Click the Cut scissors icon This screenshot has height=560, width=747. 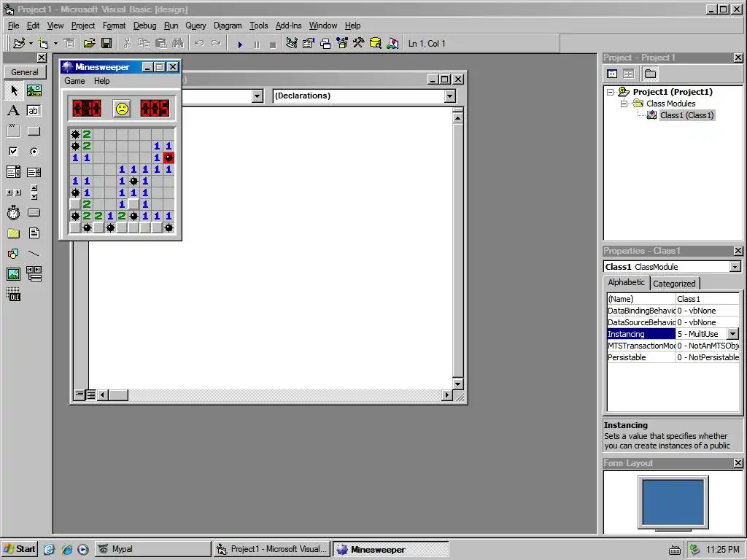click(127, 43)
